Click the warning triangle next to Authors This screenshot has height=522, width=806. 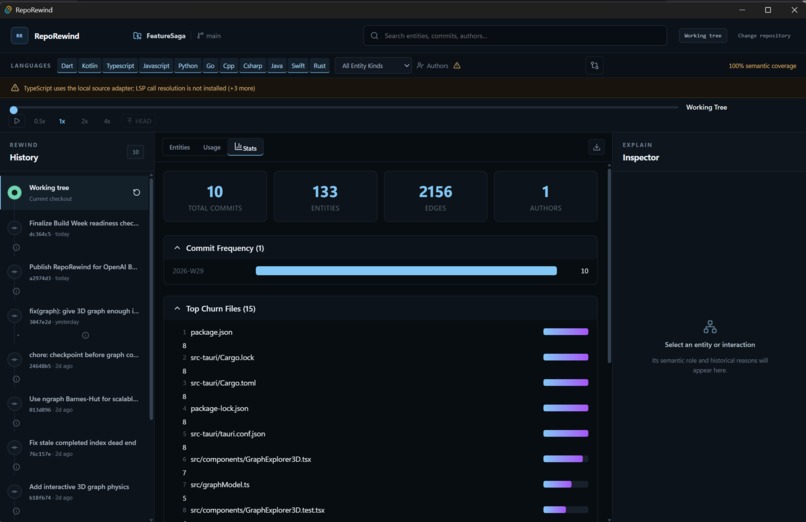point(457,66)
